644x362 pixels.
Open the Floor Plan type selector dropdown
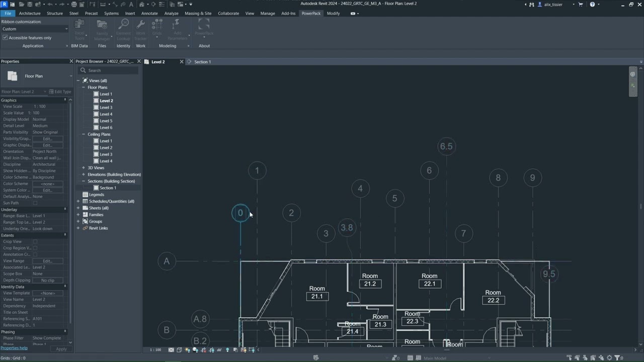[x=70, y=76]
